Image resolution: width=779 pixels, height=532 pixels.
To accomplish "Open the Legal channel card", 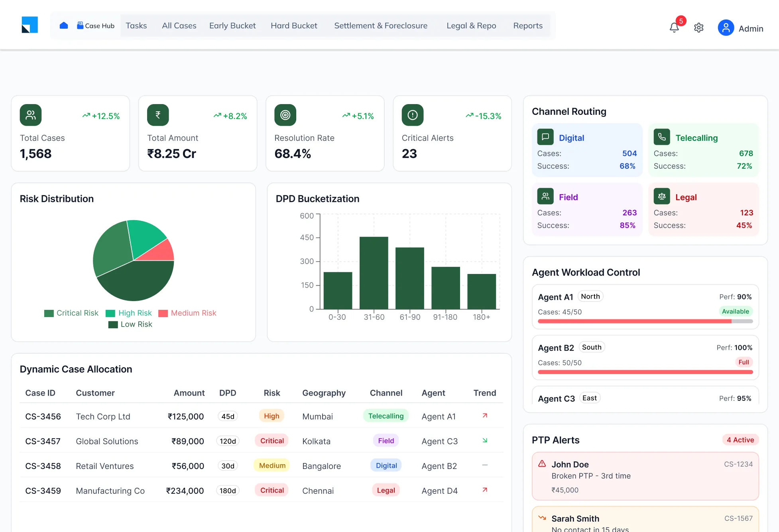I will pyautogui.click(x=704, y=209).
